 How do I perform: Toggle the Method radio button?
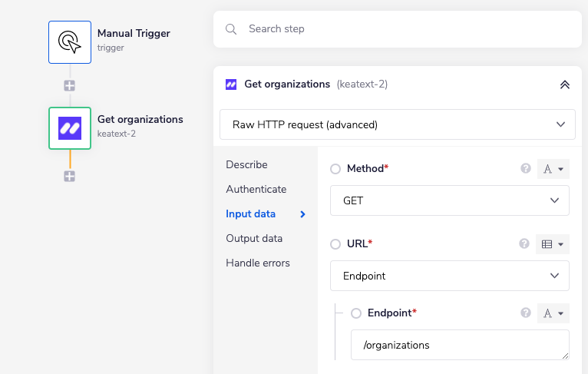pos(335,169)
